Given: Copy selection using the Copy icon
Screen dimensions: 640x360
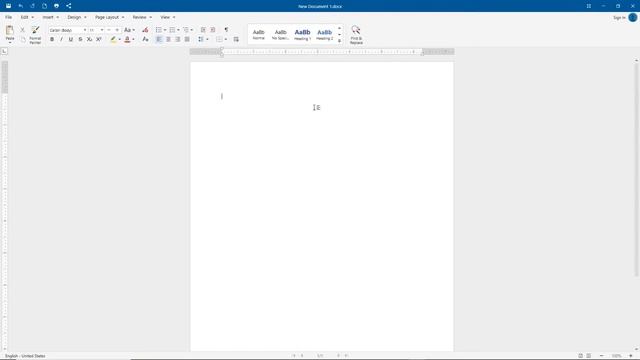Looking at the screenshot, I should click(x=22, y=39).
